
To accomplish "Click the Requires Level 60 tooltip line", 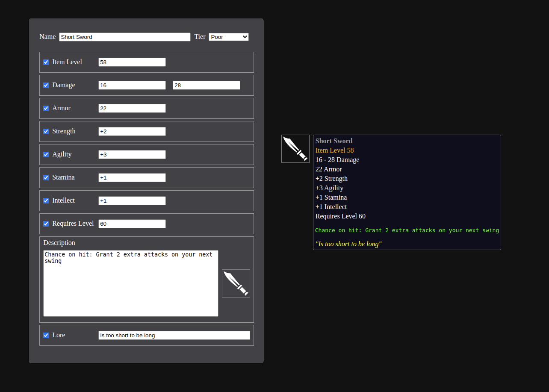I will click(x=340, y=216).
